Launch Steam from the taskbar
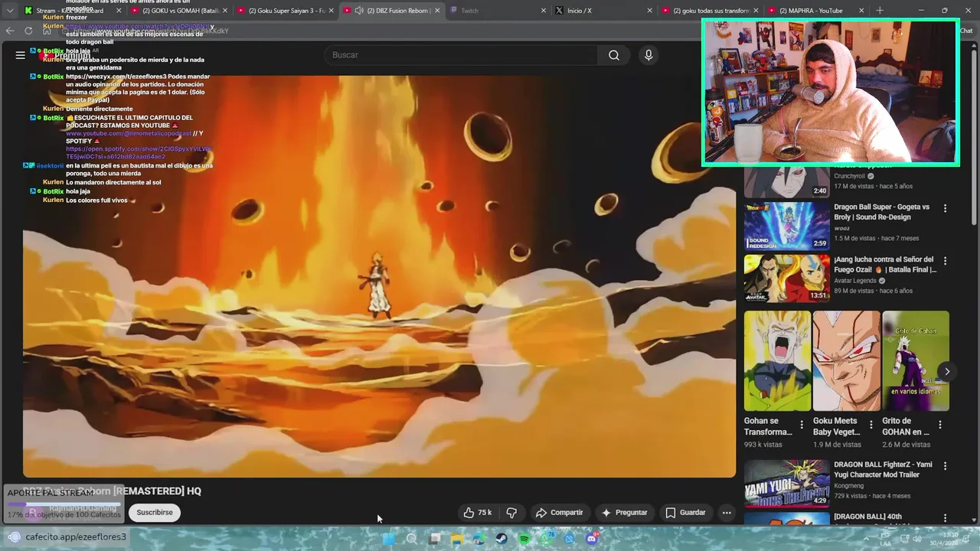This screenshot has height=551, width=980. [501, 539]
